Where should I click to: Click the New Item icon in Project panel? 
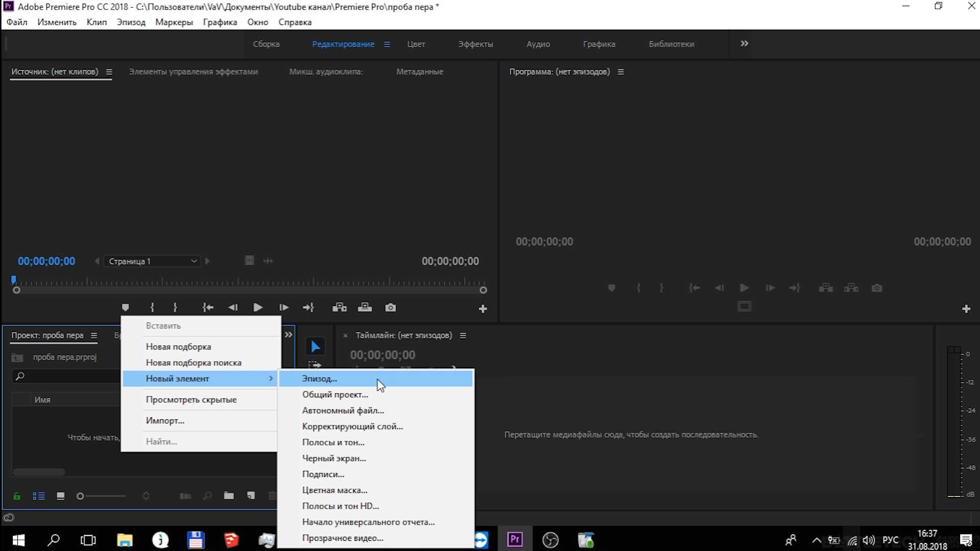tap(251, 496)
